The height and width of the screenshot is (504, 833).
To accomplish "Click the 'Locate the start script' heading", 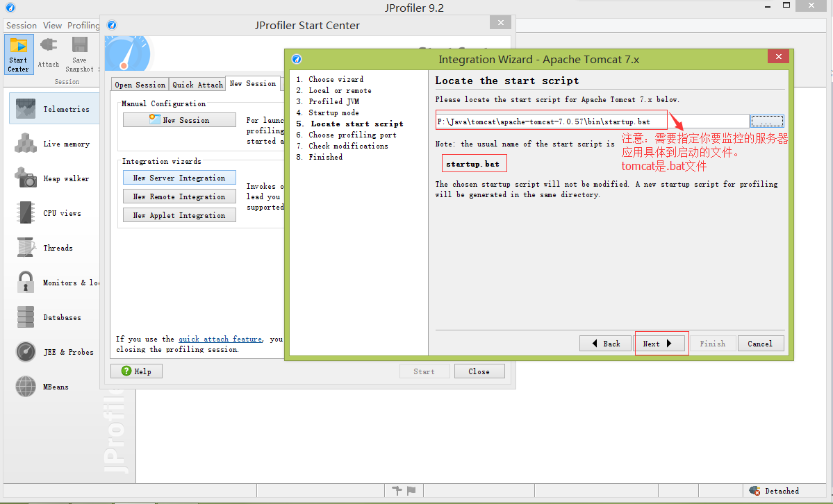I will pyautogui.click(x=506, y=81).
